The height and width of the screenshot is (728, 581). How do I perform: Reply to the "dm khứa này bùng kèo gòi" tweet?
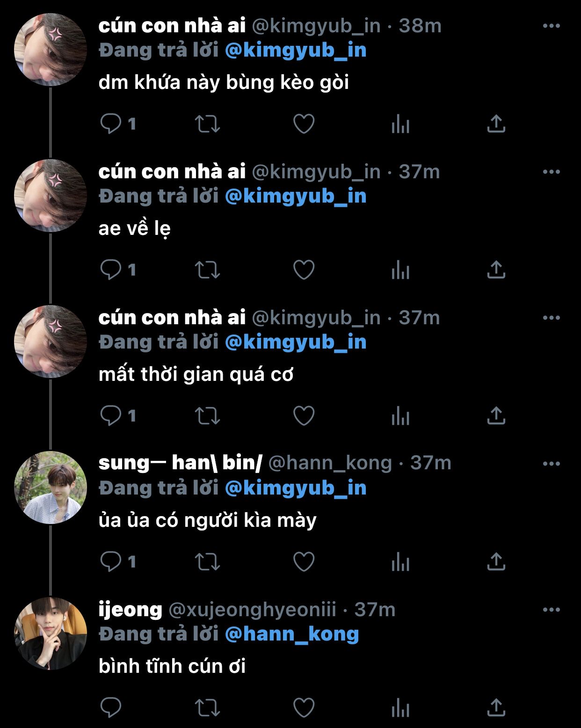pos(111,124)
